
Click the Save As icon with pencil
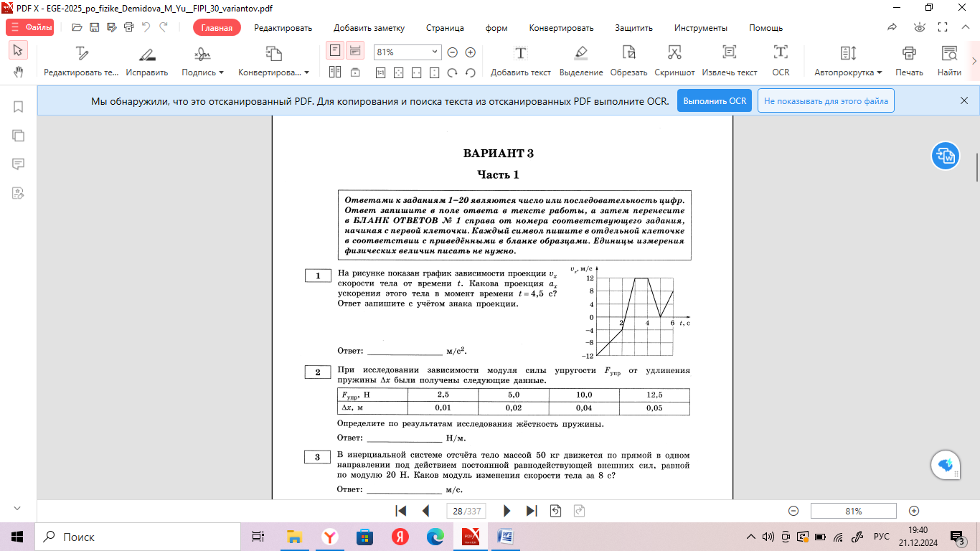point(111,27)
